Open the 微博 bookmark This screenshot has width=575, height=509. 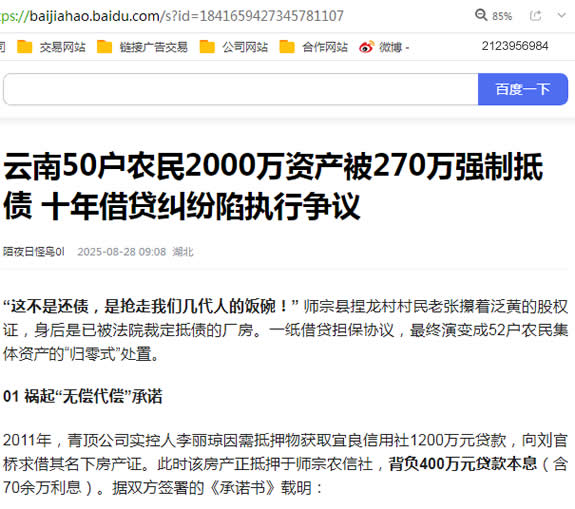384,47
